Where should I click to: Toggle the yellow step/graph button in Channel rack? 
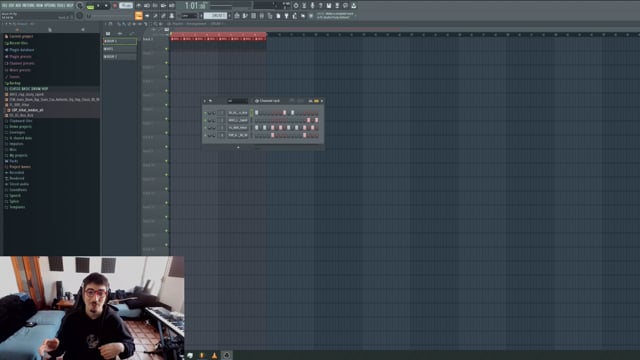pyautogui.click(x=316, y=101)
